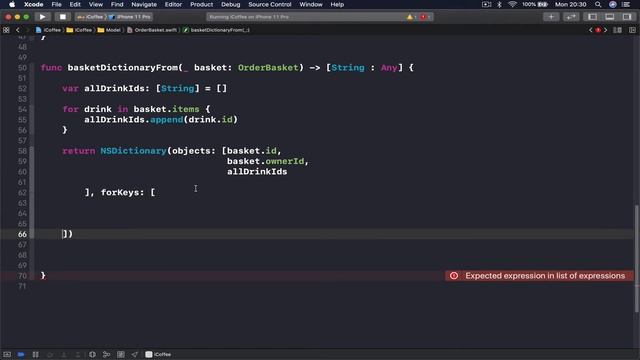Toggle the inspectors (right) panel

[627, 17]
